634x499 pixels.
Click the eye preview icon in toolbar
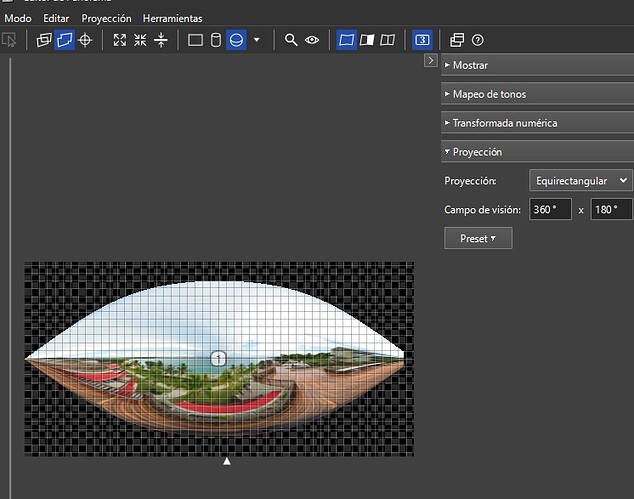(x=312, y=40)
